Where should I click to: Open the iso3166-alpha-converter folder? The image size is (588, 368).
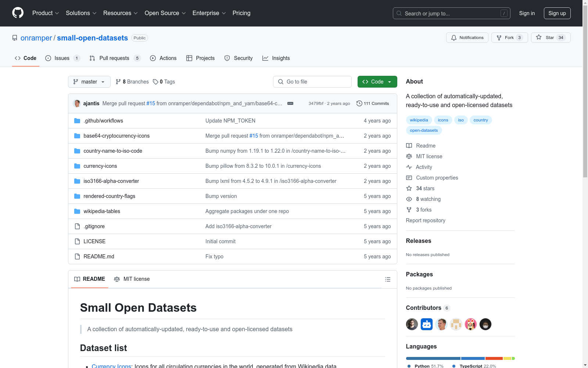[x=111, y=181]
